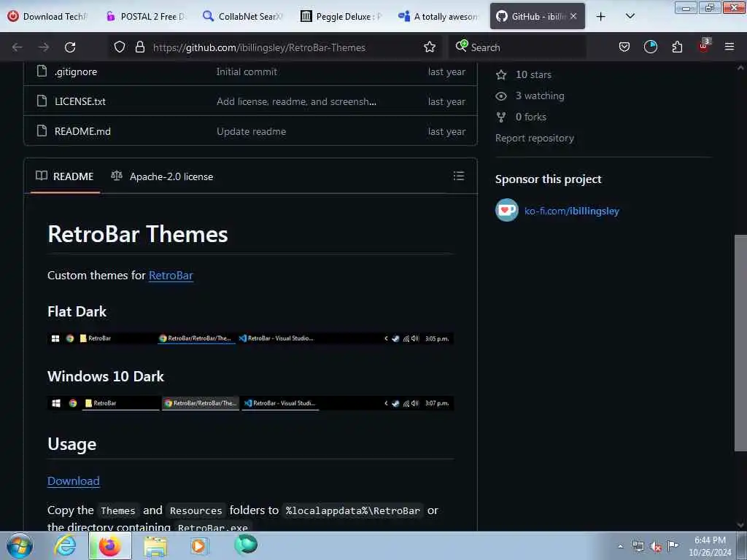
Task: Open taskbar clock showing 6:44 PM
Action: (x=710, y=546)
